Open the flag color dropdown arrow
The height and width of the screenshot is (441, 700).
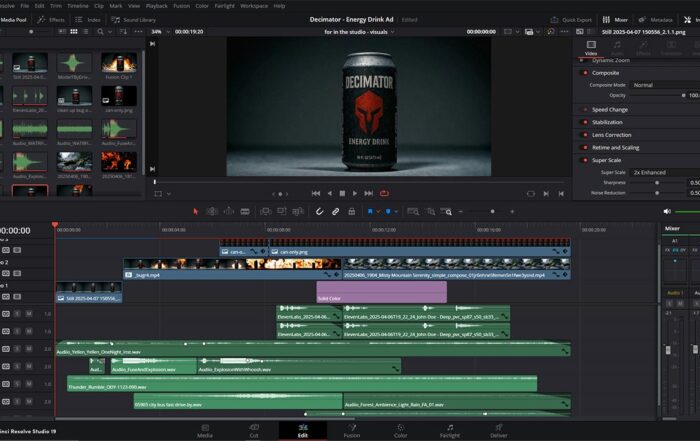(378, 212)
